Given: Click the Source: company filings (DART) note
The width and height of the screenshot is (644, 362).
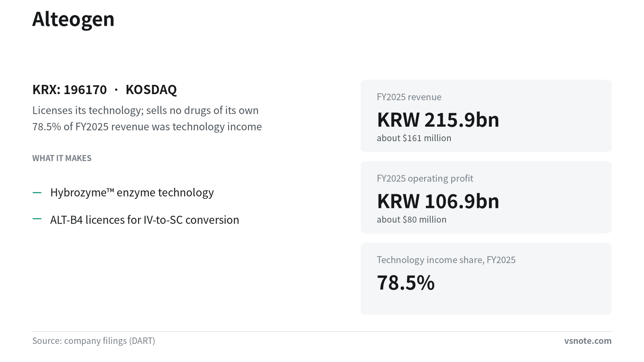Looking at the screenshot, I should point(93,341).
